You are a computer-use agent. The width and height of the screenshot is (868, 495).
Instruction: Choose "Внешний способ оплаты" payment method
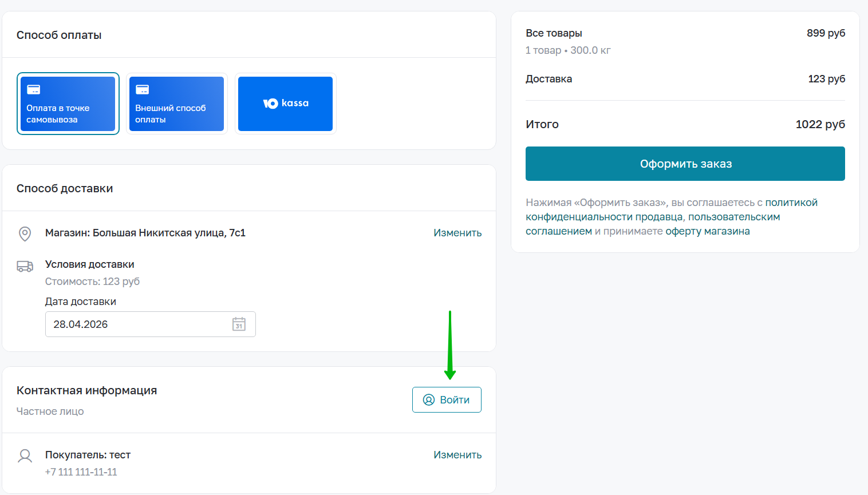[x=176, y=104]
